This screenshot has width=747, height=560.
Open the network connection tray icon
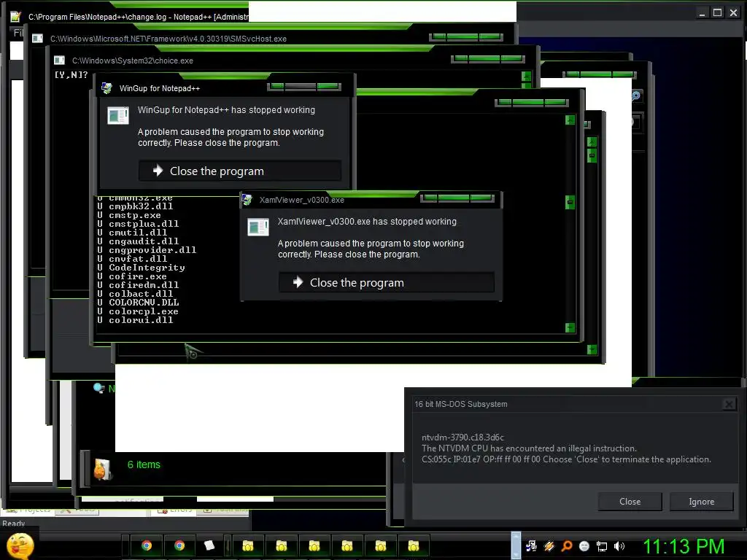602,546
